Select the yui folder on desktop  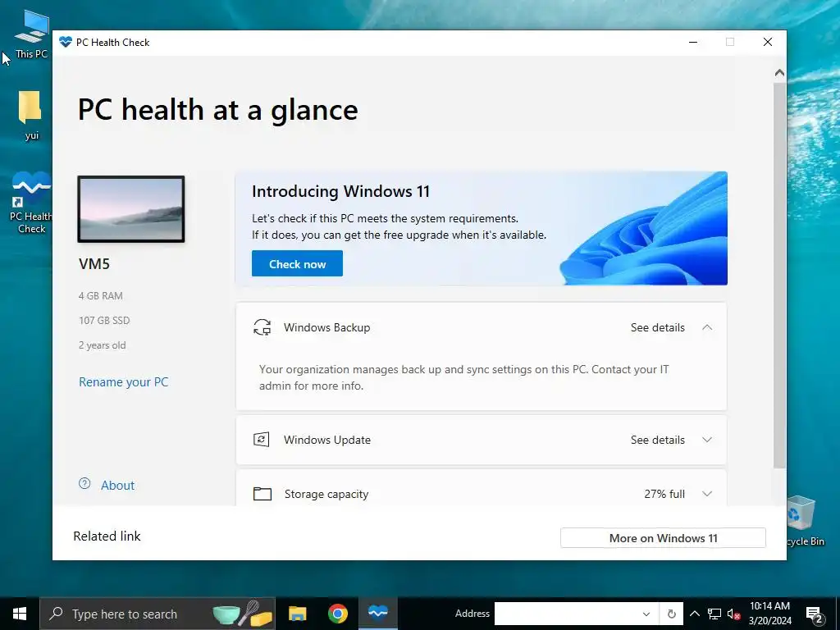[31, 115]
